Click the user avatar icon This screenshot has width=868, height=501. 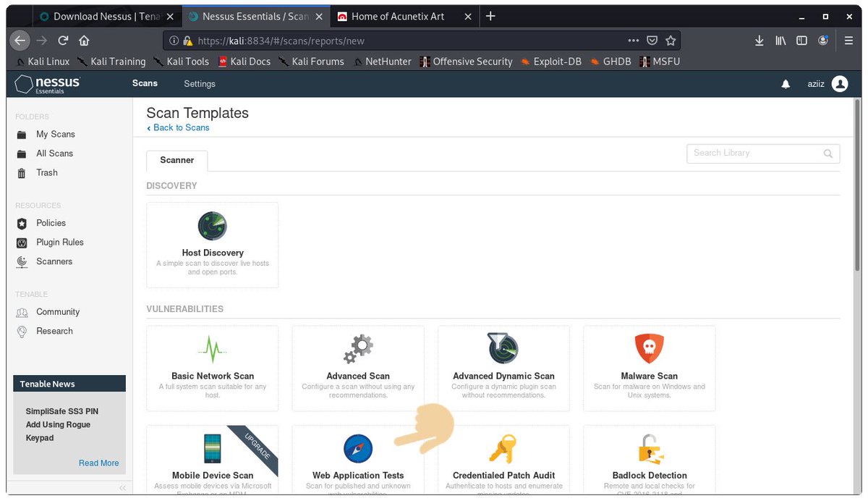pyautogui.click(x=840, y=84)
